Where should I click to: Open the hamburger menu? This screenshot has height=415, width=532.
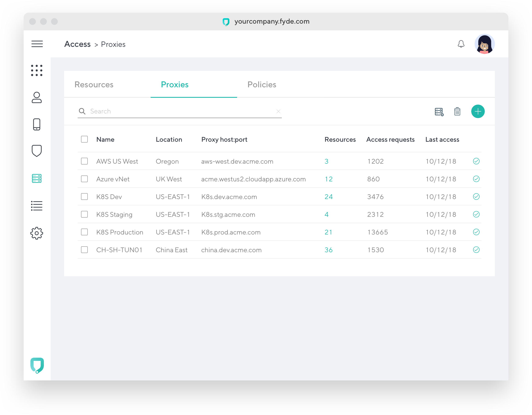click(37, 44)
